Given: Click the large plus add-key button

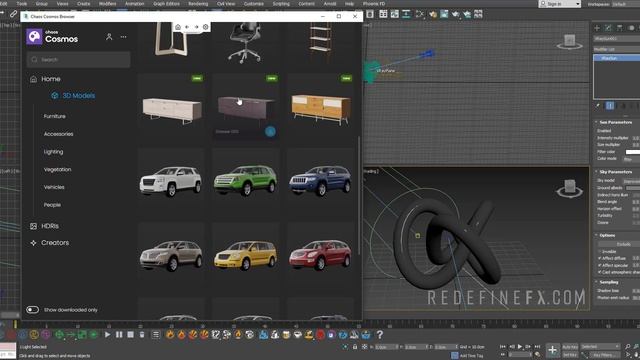Looking at the screenshot, I should click(552, 350).
